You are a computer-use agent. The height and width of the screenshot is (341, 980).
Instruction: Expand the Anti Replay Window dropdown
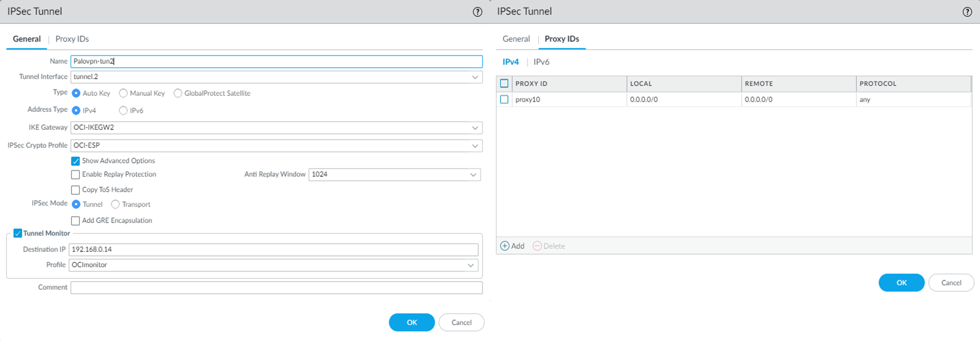pos(473,175)
